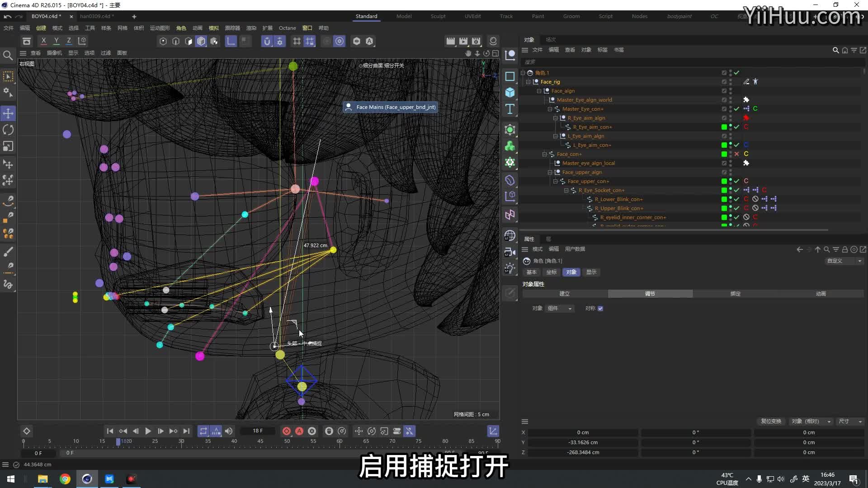Go to end of animation button

[186, 431]
